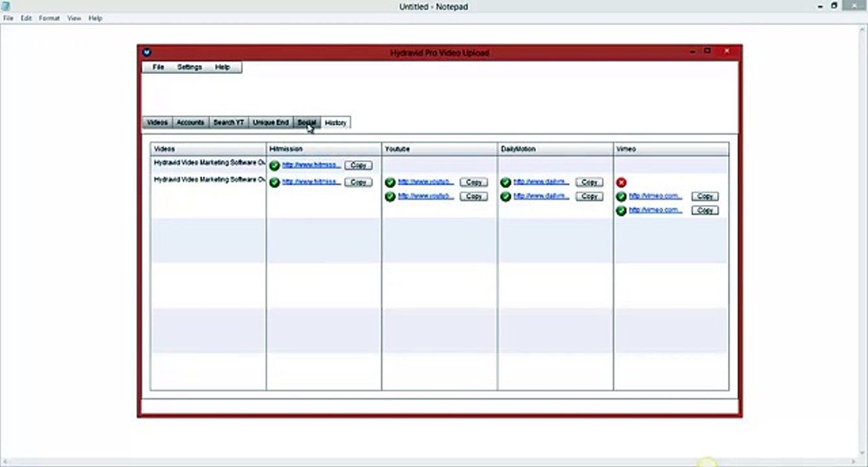The width and height of the screenshot is (868, 467).
Task: Click the red failed-upload icon in Vimeo column
Action: click(x=622, y=183)
